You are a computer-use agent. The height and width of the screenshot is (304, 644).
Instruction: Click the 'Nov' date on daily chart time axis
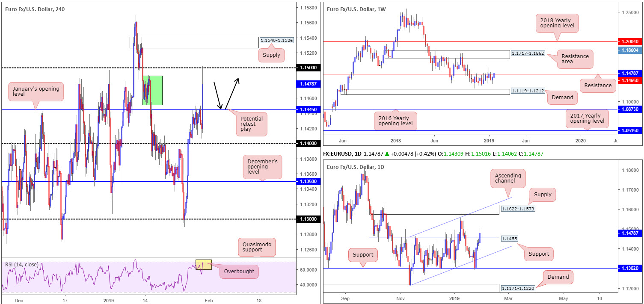[x=401, y=298]
